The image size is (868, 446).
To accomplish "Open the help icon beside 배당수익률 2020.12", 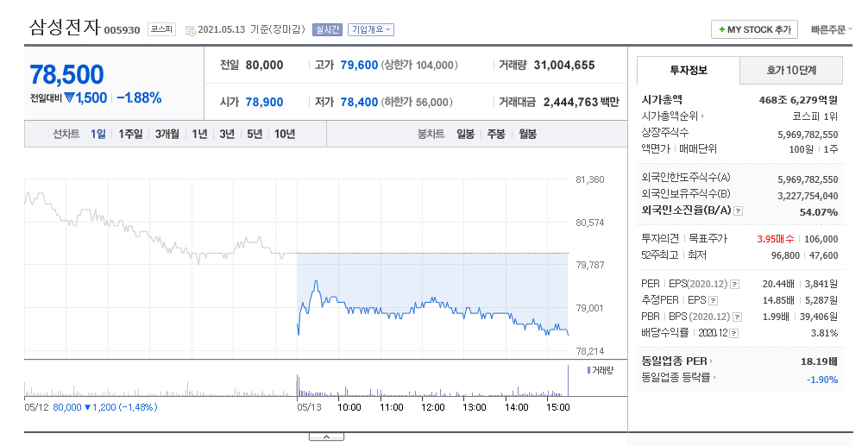I will tap(733, 333).
